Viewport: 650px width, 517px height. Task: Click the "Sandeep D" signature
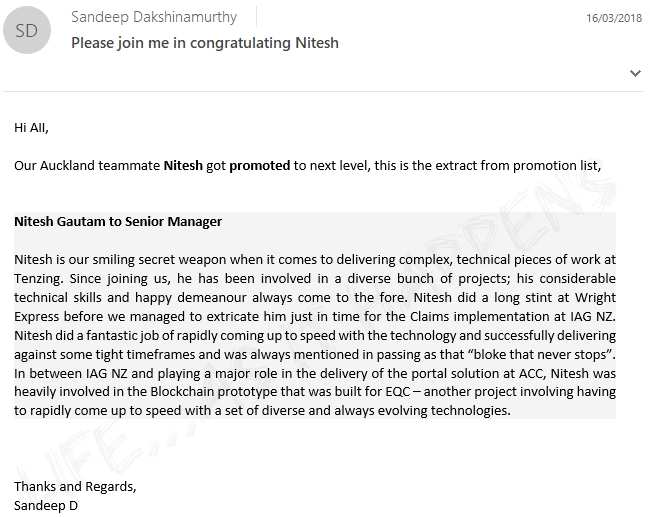pyautogui.click(x=46, y=505)
